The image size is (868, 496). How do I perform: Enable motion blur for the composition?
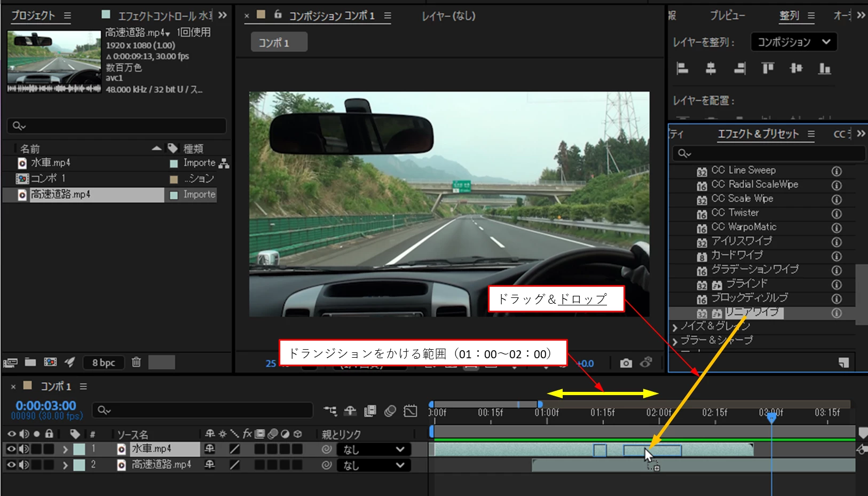390,411
